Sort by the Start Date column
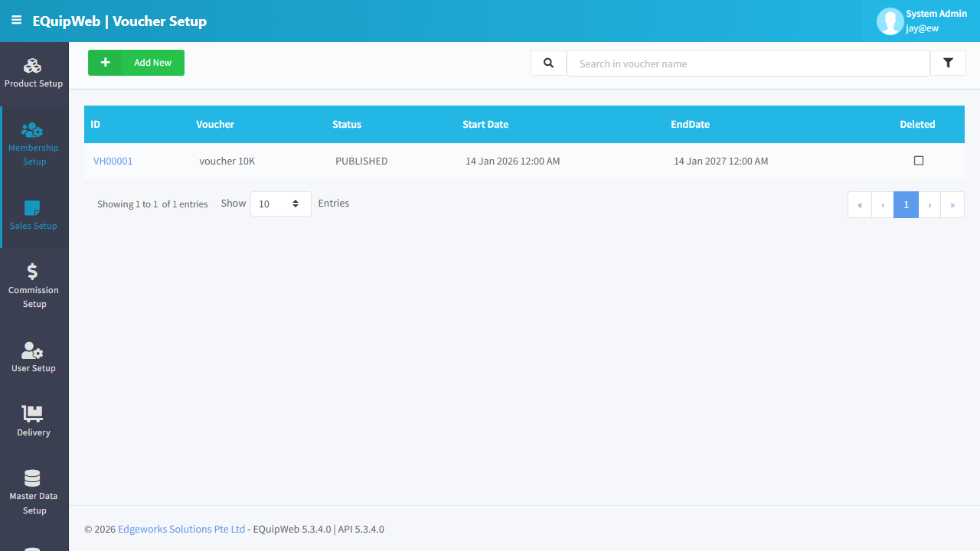This screenshot has height=551, width=980. pos(485,124)
